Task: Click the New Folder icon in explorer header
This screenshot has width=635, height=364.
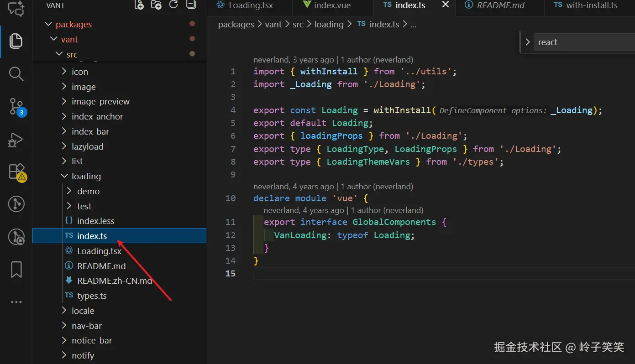Action: coord(156,5)
